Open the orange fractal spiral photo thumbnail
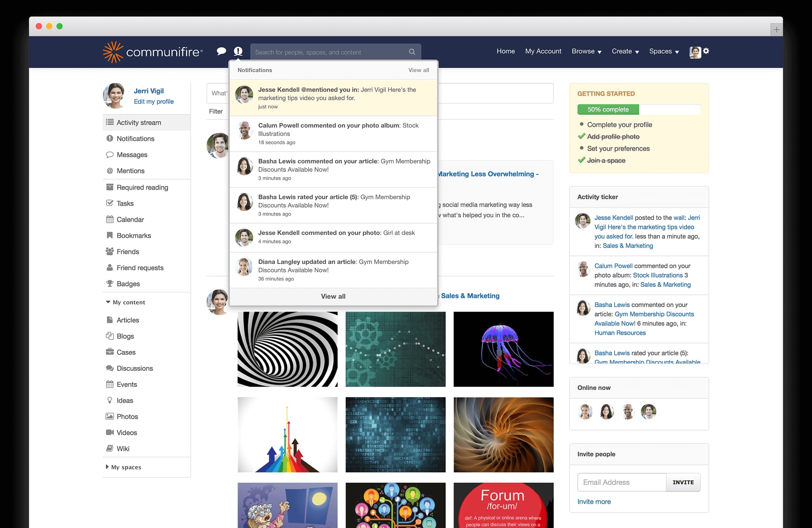 [x=503, y=435]
